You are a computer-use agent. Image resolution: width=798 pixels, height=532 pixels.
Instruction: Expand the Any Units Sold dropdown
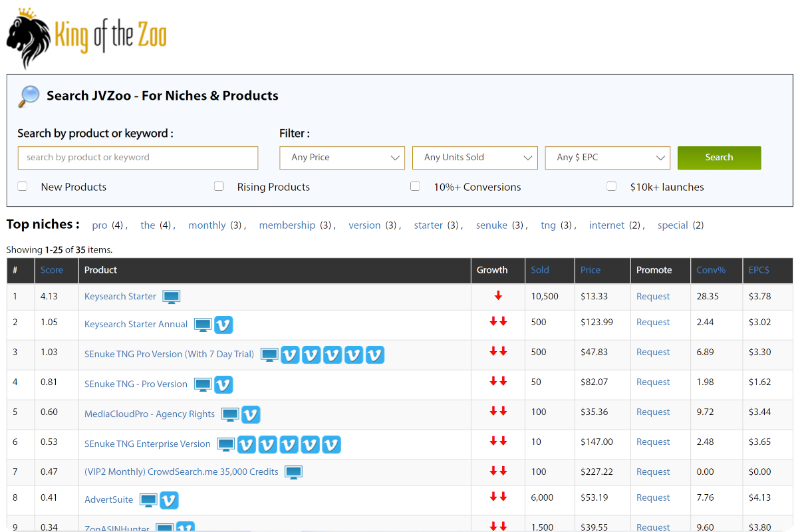pyautogui.click(x=475, y=158)
